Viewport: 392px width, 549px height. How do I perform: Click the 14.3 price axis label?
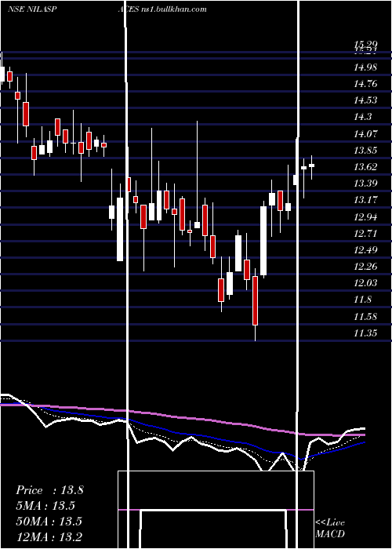click(x=362, y=117)
